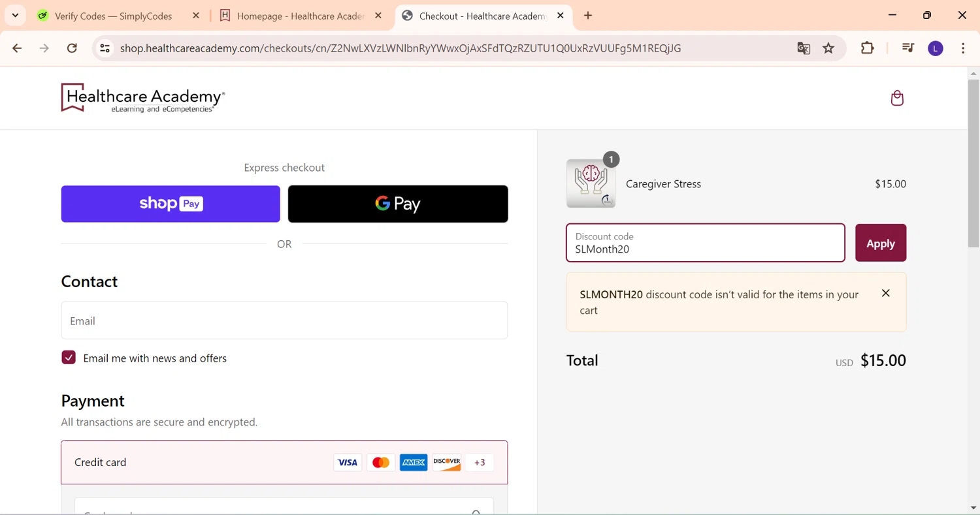
Task: Click the Healthcare Academy logo
Action: pos(143,98)
